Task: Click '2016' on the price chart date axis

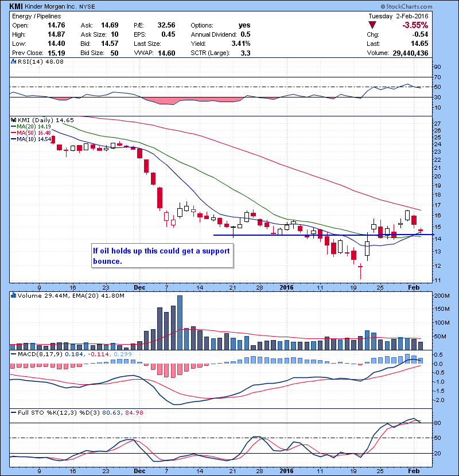Action: pyautogui.click(x=286, y=287)
